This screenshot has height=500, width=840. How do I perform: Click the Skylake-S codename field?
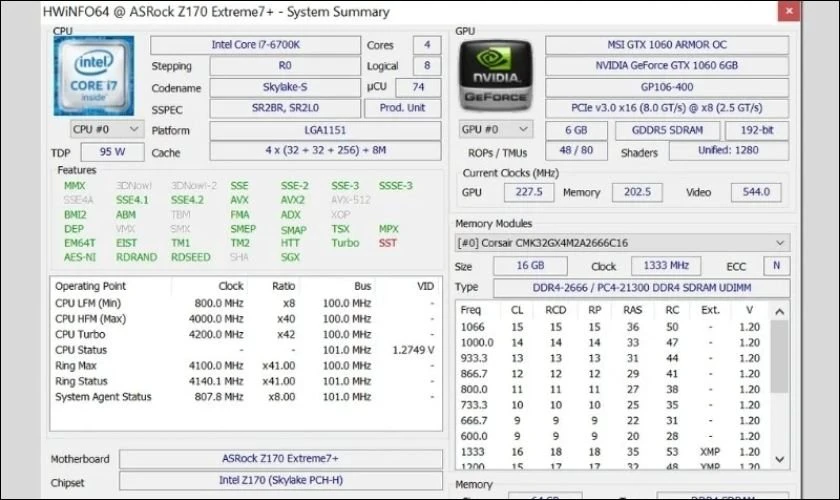(x=285, y=87)
